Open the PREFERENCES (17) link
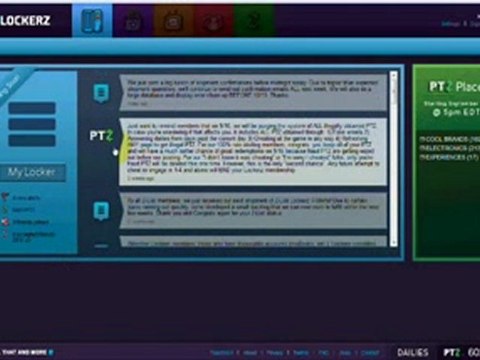The image size is (480, 360). [449, 157]
